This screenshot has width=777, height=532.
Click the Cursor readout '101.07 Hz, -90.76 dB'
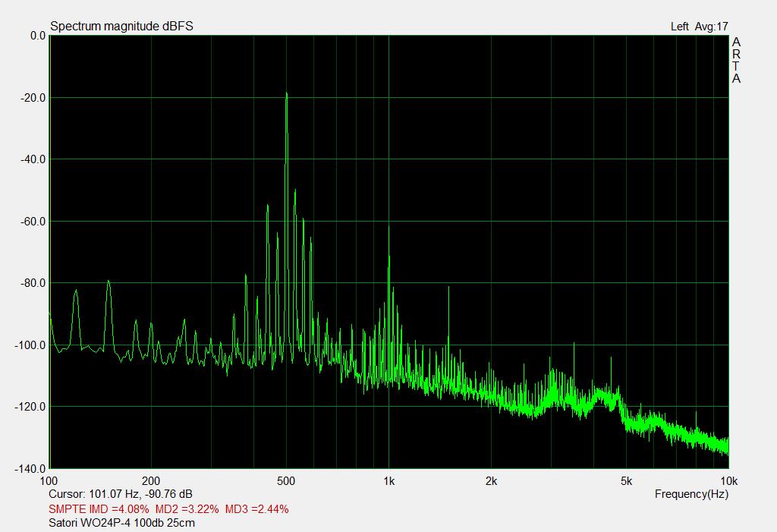pyautogui.click(x=120, y=494)
